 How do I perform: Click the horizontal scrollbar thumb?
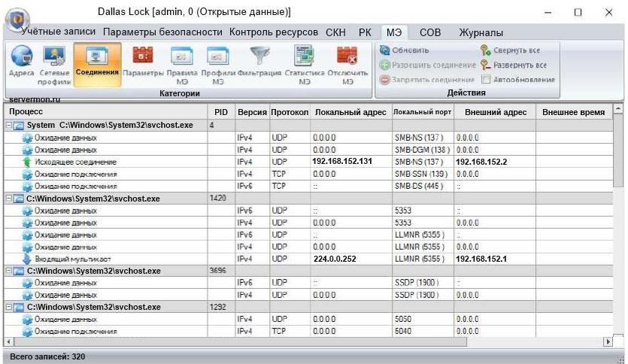coord(241,342)
